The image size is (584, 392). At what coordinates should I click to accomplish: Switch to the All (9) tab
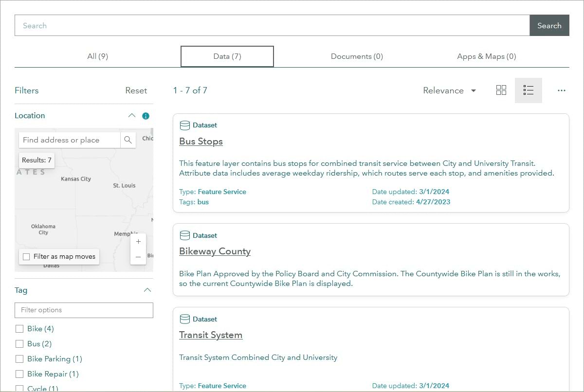tap(97, 56)
